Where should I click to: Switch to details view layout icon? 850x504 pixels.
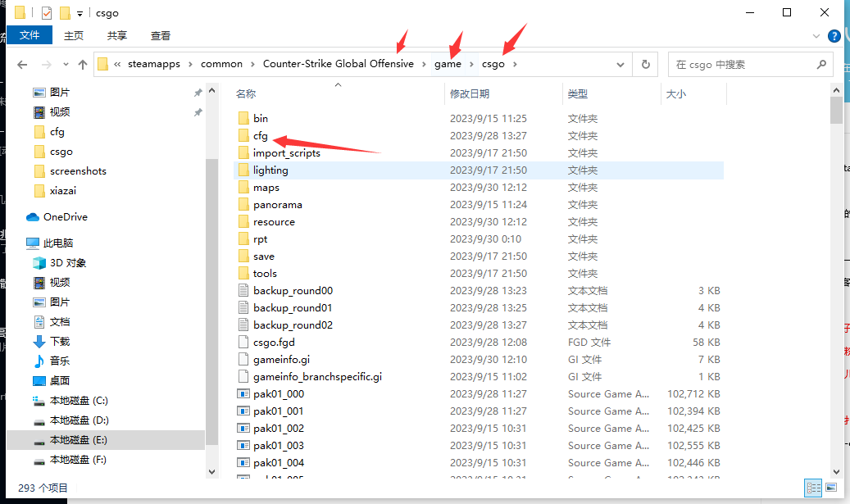click(814, 488)
